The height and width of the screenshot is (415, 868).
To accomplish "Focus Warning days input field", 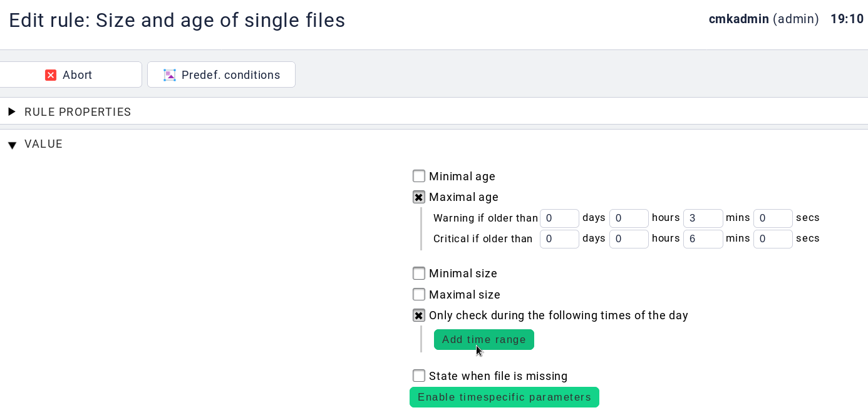I will click(559, 218).
